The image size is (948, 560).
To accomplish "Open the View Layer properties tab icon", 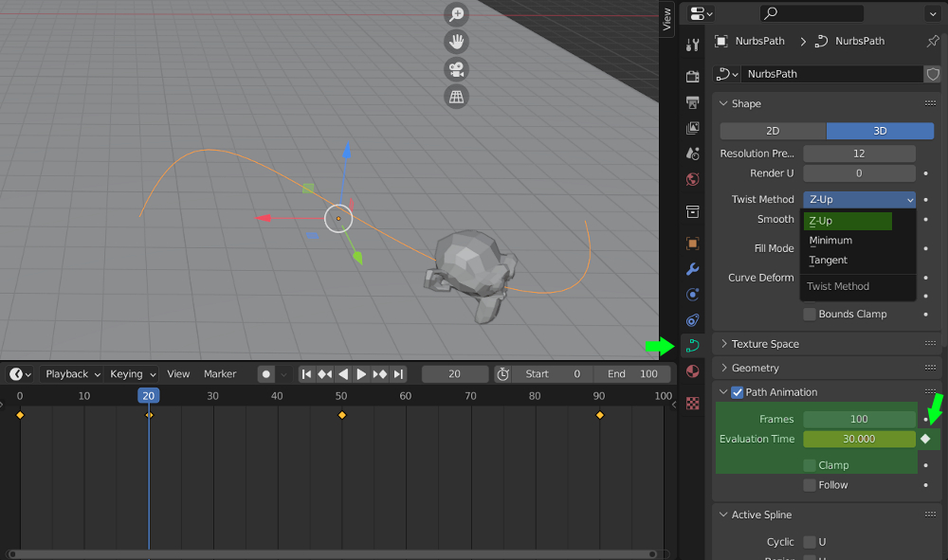I will (x=693, y=128).
